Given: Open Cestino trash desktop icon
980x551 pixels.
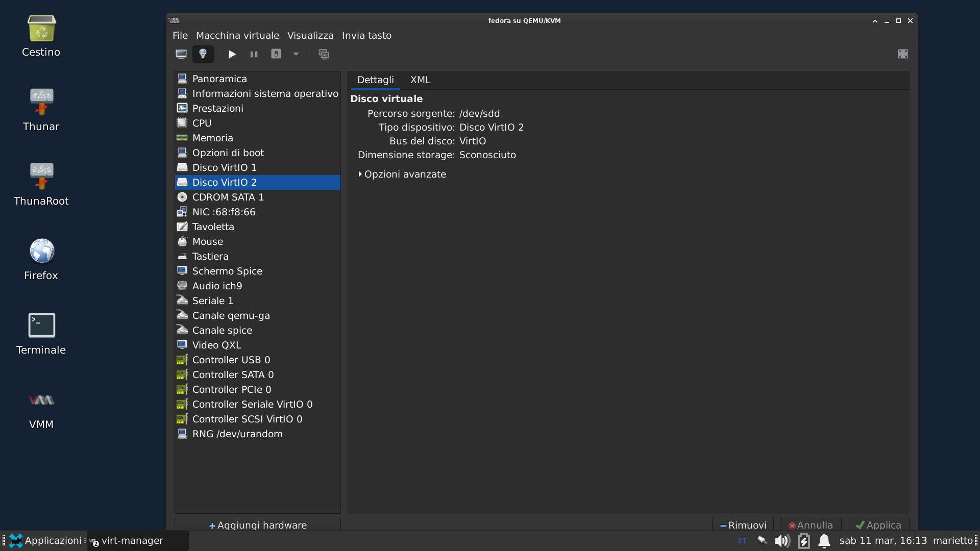Looking at the screenshot, I should (x=41, y=36).
